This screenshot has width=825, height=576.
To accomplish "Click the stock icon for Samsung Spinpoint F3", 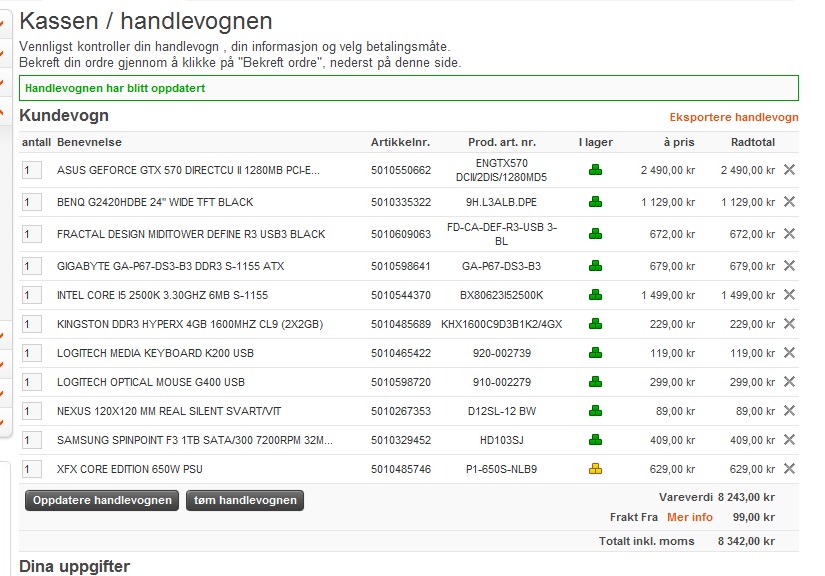I will click(x=595, y=440).
